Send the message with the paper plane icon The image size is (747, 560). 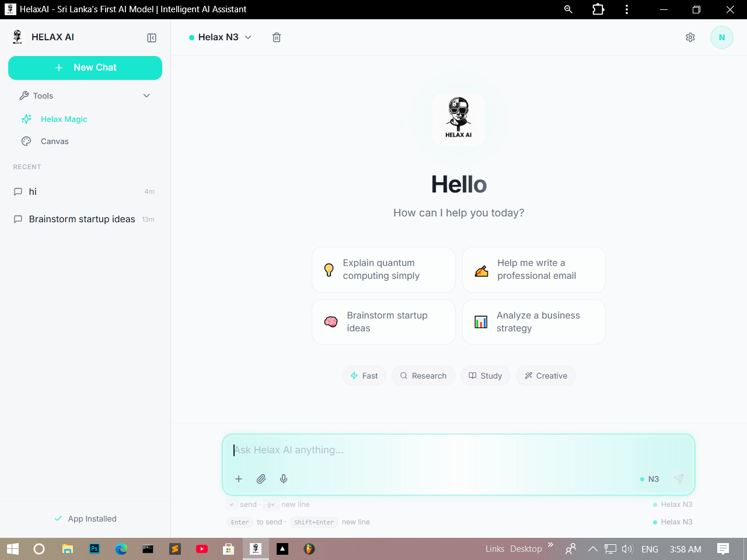(679, 479)
